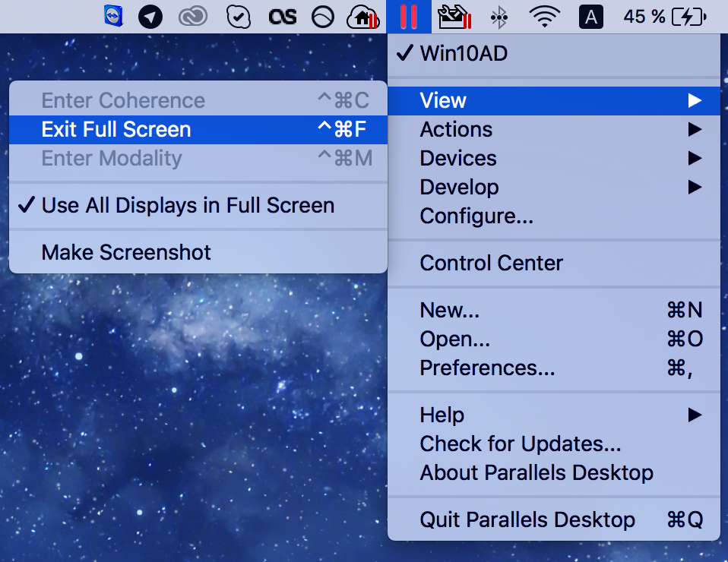Select the checked Win10AD virtual machine
728x562 pixels.
(553, 53)
